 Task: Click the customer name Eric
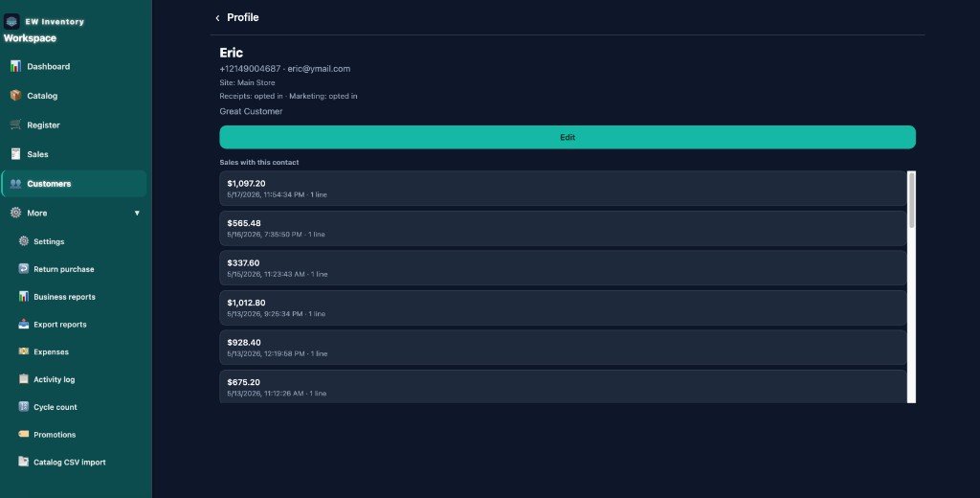click(232, 53)
